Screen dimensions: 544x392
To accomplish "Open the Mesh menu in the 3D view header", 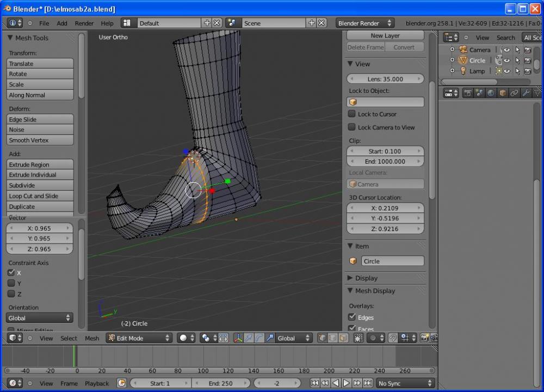I will pos(92,338).
